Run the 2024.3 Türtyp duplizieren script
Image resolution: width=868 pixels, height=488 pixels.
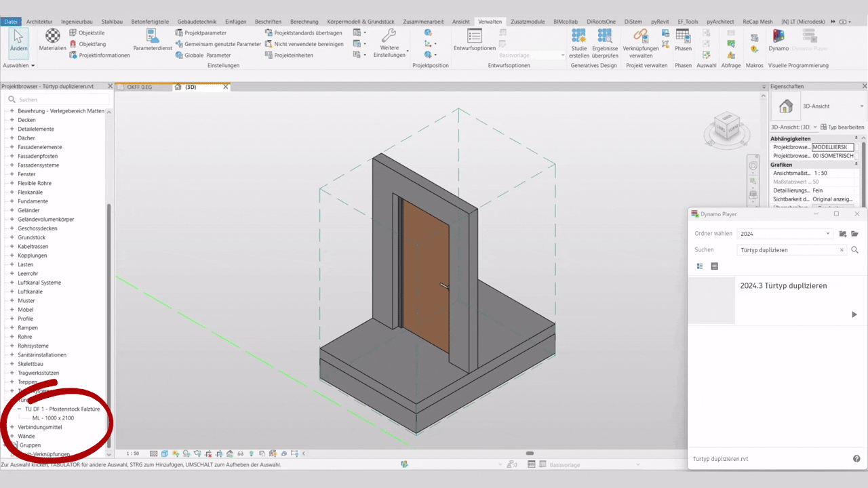[854, 314]
